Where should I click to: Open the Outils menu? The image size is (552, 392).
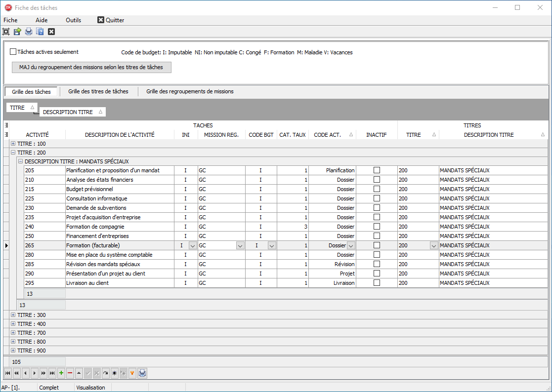[x=73, y=20]
